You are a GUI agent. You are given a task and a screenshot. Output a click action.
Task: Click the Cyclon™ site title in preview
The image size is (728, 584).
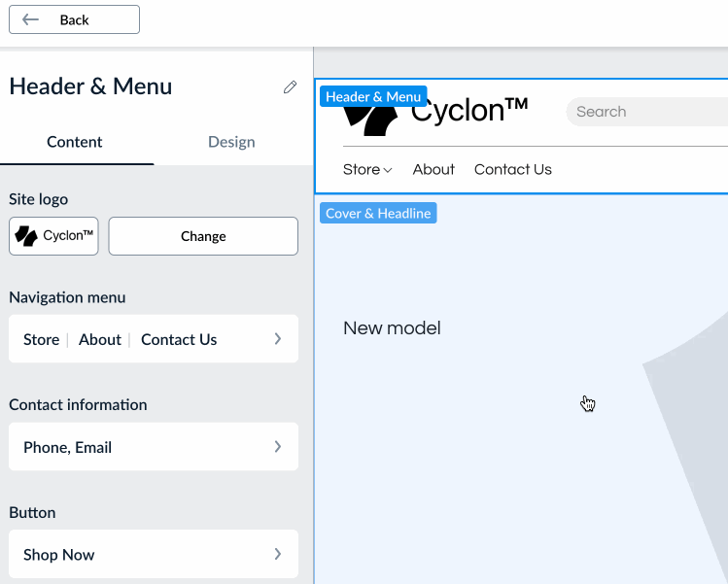coord(469,112)
